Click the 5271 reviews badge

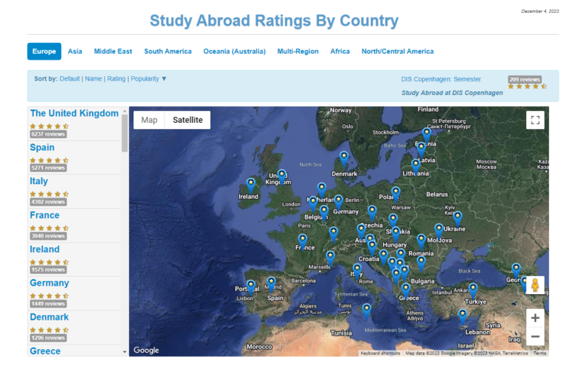pos(48,168)
